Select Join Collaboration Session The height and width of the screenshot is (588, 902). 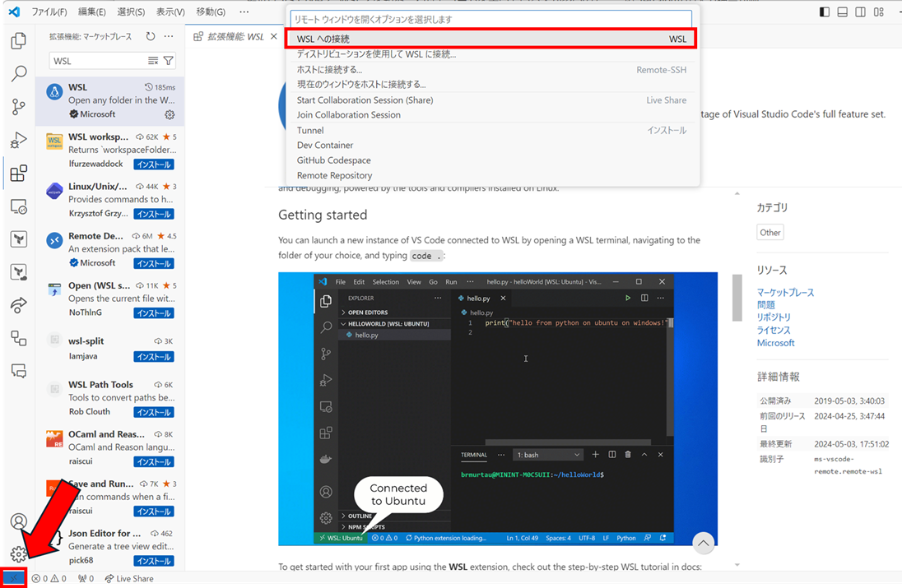click(492, 115)
